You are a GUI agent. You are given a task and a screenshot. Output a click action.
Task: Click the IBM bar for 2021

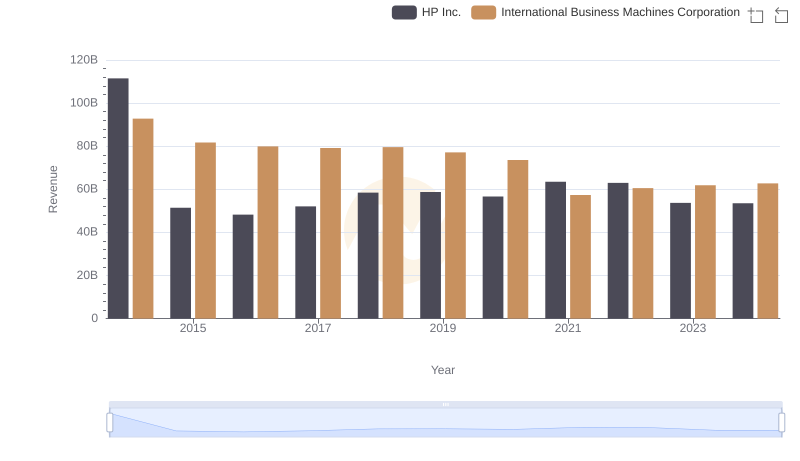pyautogui.click(x=581, y=257)
